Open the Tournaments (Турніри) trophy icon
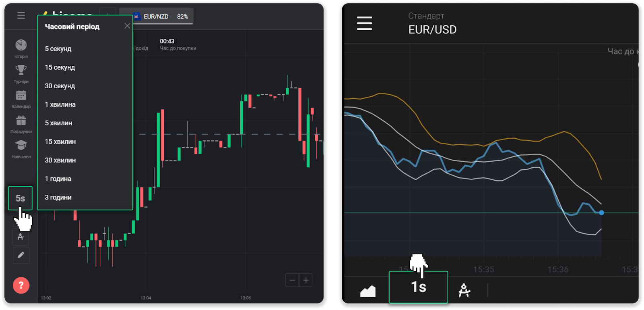 (x=21, y=70)
